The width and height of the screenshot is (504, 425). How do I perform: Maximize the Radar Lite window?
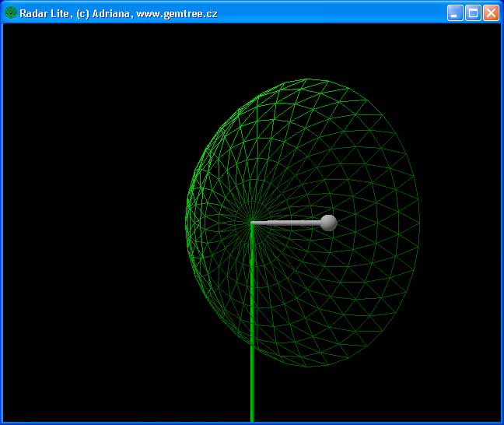point(473,12)
